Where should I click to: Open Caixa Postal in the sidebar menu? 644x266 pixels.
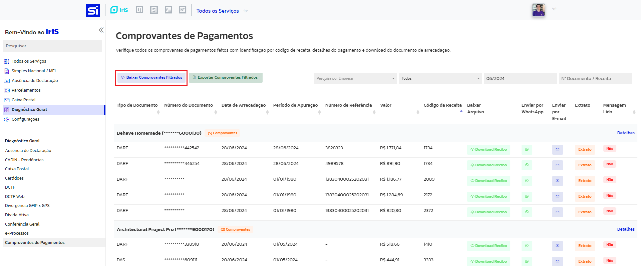coord(23,100)
